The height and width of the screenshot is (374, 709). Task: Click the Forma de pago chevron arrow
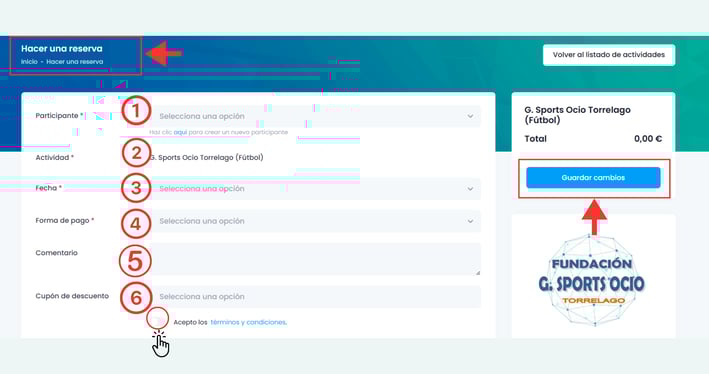click(x=470, y=221)
